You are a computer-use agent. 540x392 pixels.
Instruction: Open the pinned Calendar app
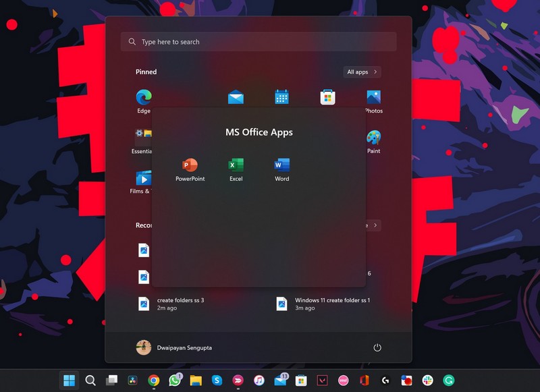[x=281, y=97]
